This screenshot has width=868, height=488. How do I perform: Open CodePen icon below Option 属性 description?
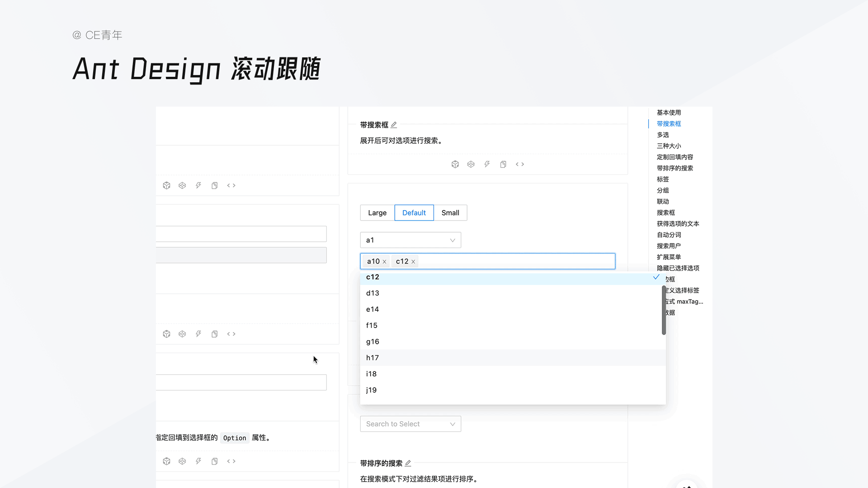coord(182,461)
